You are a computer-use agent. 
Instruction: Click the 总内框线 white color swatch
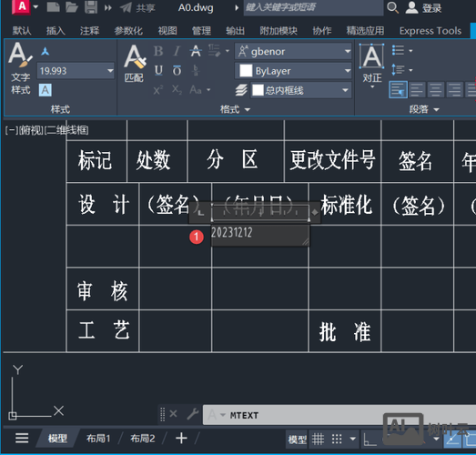pos(258,90)
